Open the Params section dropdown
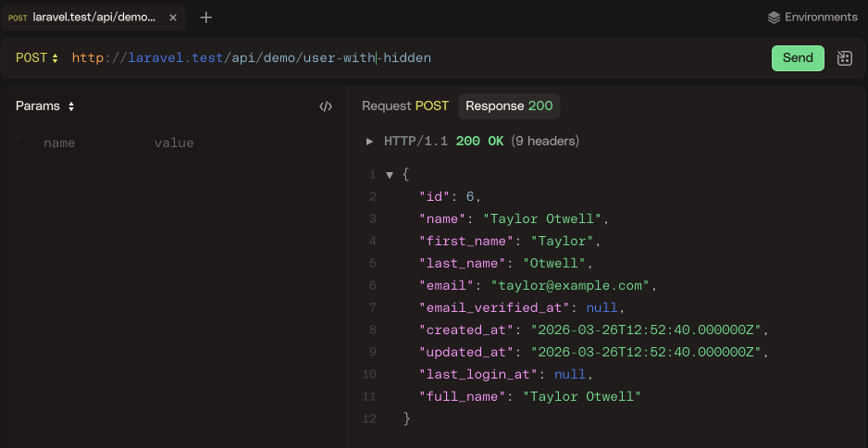 coord(44,106)
